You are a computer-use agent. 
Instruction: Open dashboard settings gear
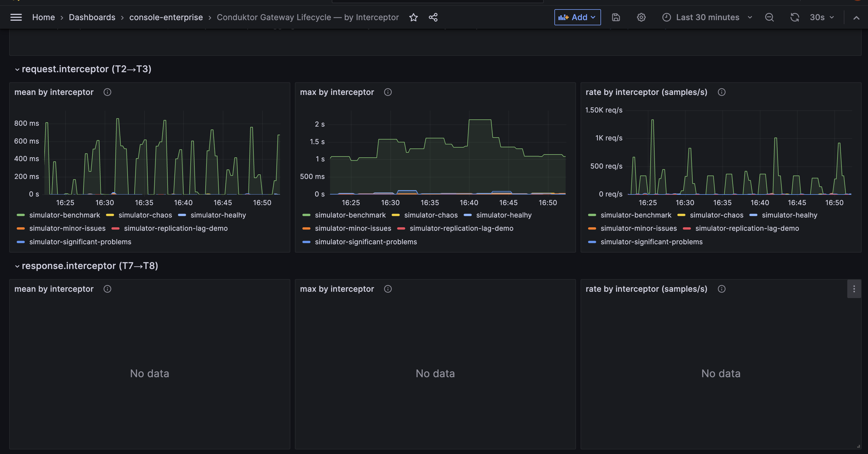[x=641, y=17]
